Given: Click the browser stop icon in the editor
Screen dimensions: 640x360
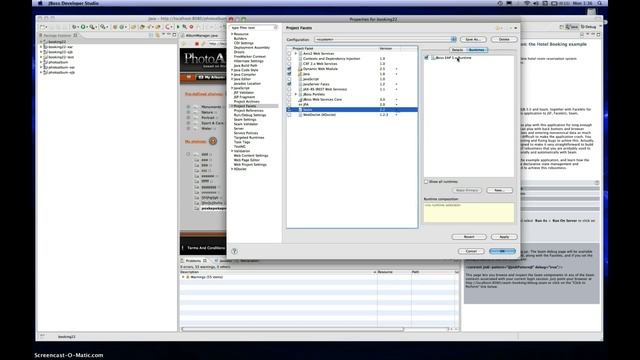Looking at the screenshot, I should click(x=197, y=44).
